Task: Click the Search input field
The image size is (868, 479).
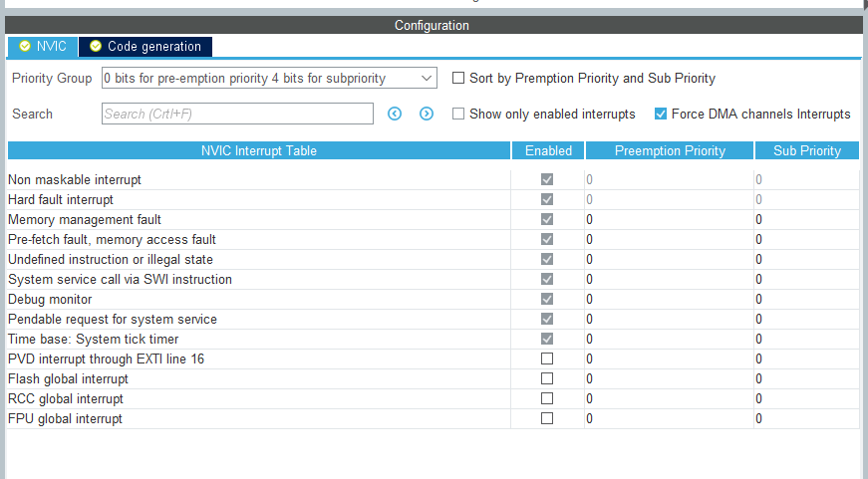Action: tap(237, 114)
